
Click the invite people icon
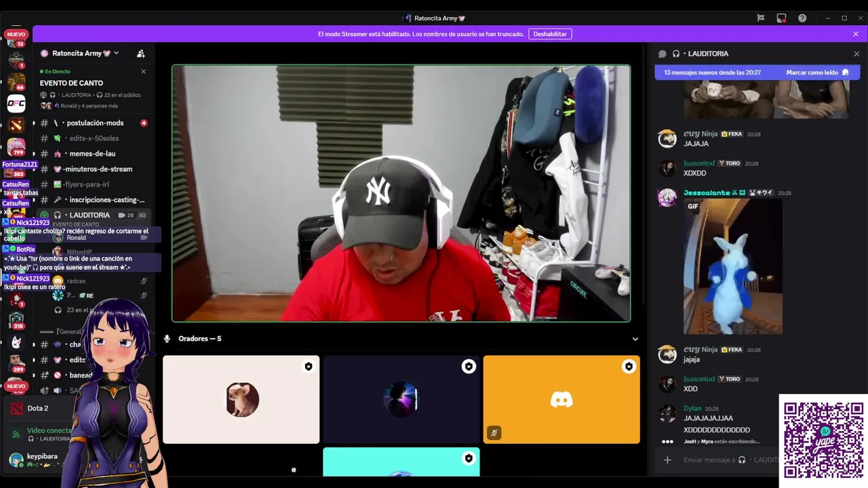pos(141,54)
